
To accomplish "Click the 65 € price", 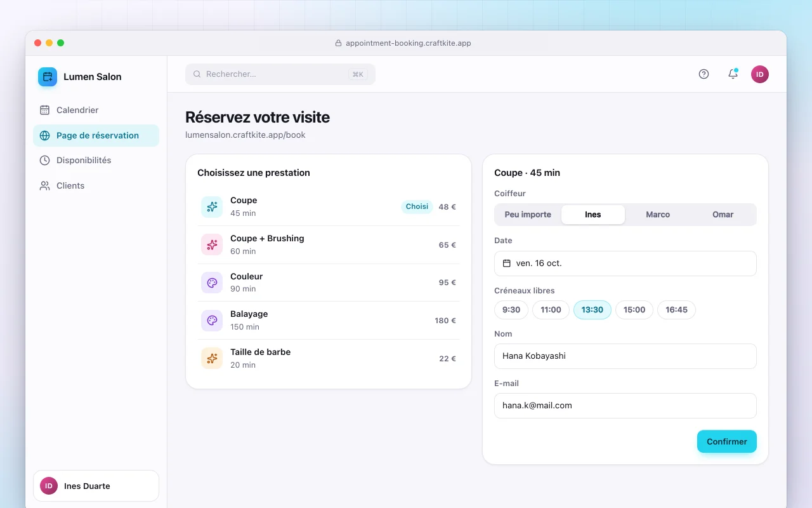I will coord(447,244).
